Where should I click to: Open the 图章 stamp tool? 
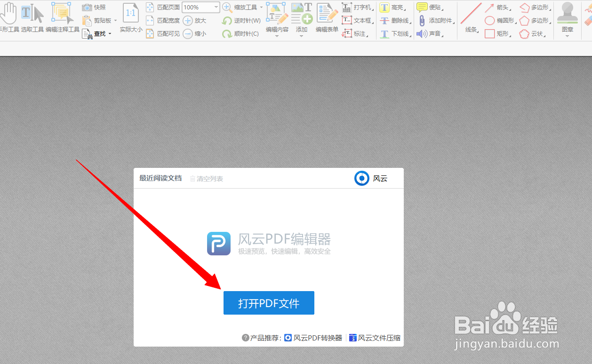coord(568,17)
